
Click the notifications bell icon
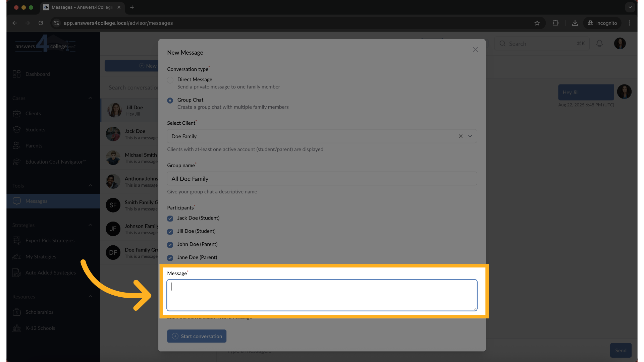599,44
